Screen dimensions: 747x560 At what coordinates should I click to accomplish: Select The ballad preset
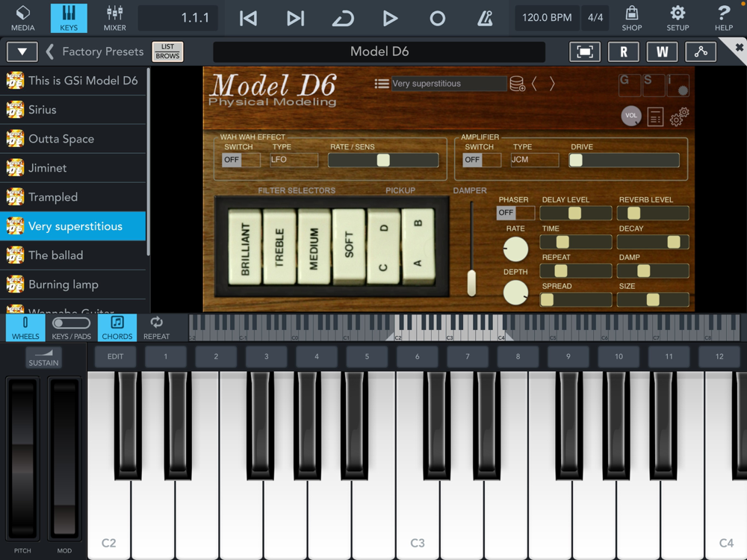coord(73,255)
